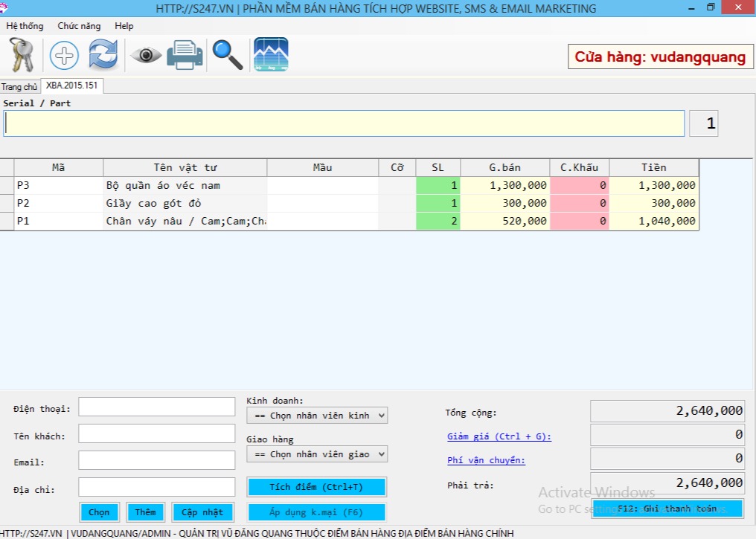
Task: Click the Chân váy nâu item cell
Action: click(185, 221)
